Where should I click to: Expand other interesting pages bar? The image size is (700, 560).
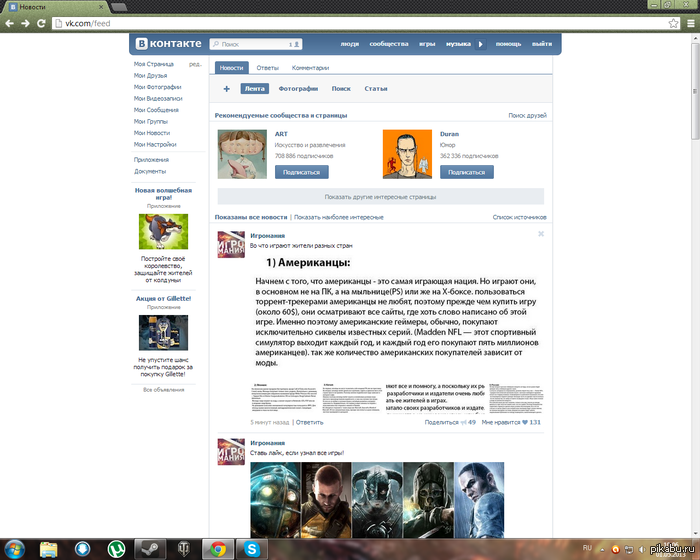click(380, 197)
